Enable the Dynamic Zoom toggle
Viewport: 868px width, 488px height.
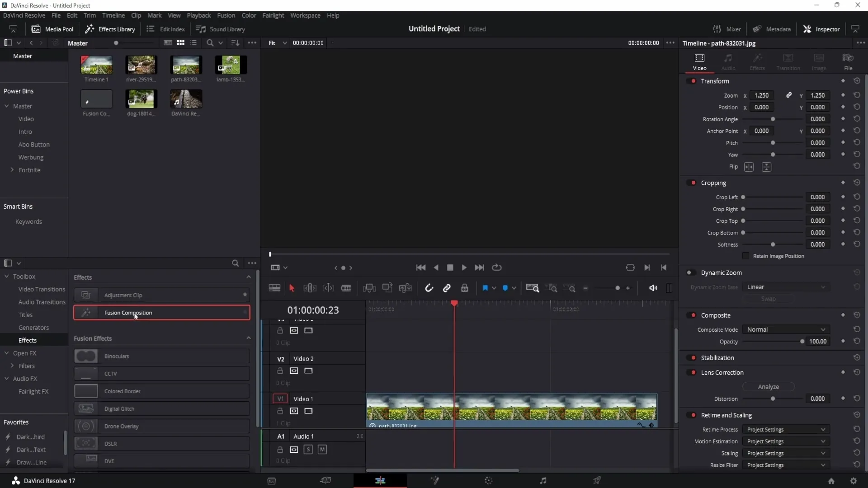point(690,273)
